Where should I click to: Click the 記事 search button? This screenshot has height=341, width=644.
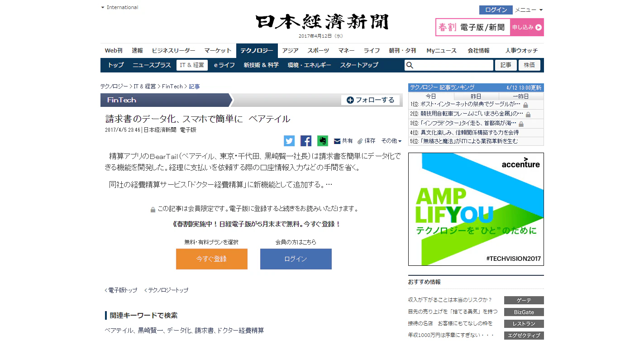pos(506,65)
